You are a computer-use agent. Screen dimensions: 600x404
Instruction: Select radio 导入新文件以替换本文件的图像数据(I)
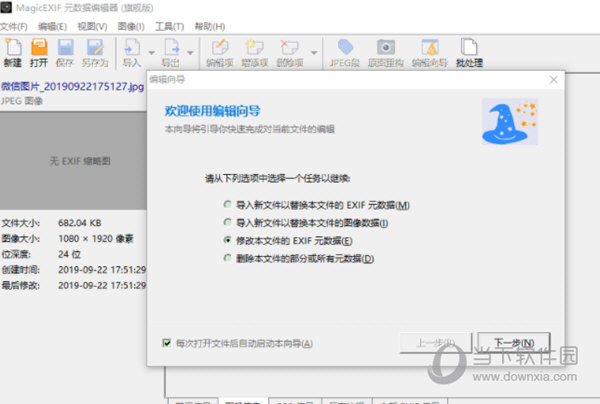(228, 222)
